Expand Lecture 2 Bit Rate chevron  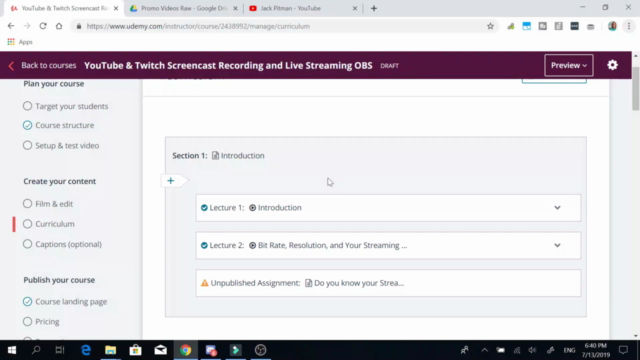557,245
